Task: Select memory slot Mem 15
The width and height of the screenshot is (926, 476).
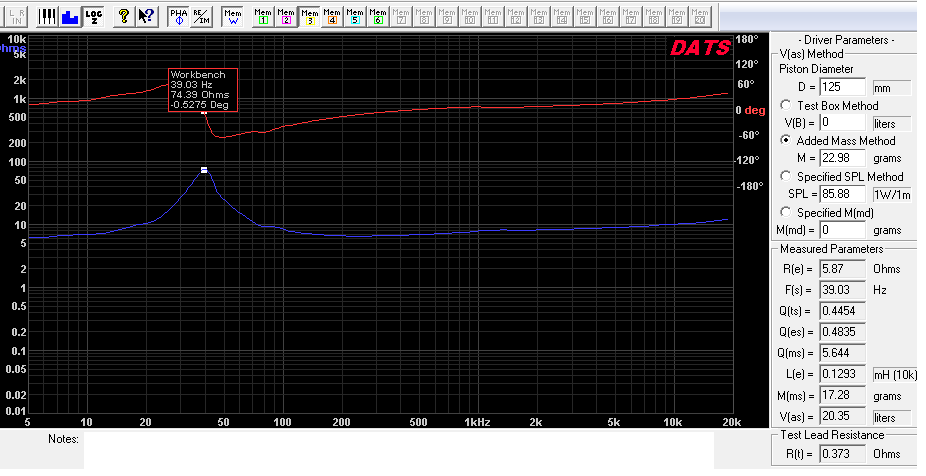Action: [585, 17]
